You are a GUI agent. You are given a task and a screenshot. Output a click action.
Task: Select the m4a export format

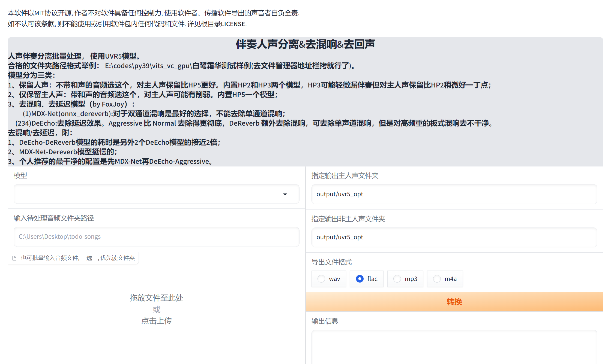coord(445,279)
